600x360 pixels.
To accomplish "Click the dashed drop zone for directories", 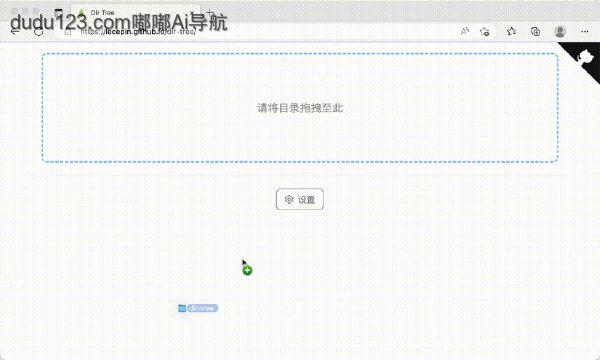I will click(x=300, y=108).
